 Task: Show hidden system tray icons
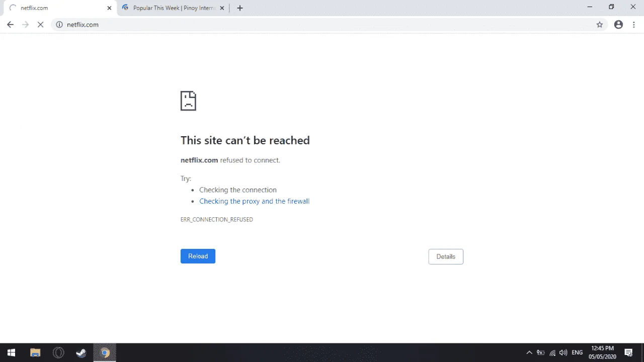[529, 353]
